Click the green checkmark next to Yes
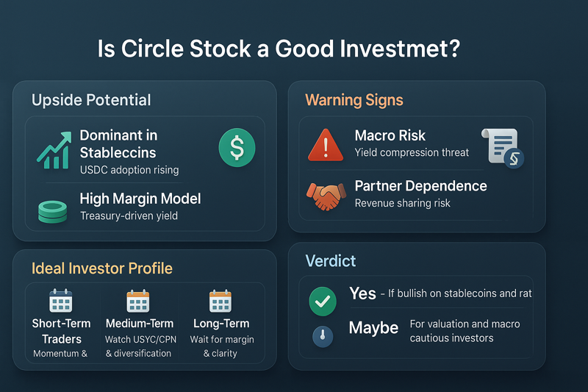Viewport: 588px width, 392px height. [x=323, y=302]
